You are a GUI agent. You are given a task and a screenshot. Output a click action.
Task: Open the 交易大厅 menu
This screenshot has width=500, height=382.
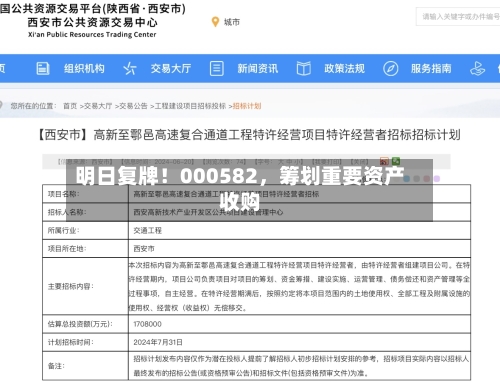point(171,69)
